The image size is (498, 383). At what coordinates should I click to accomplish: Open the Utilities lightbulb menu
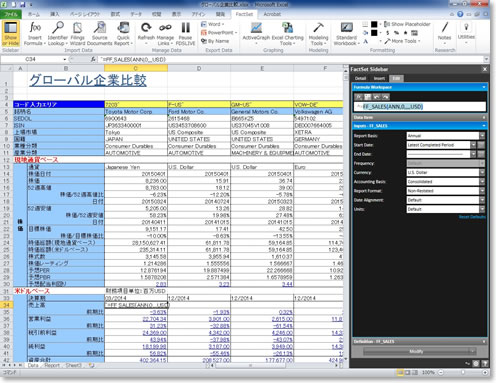[x=466, y=33]
